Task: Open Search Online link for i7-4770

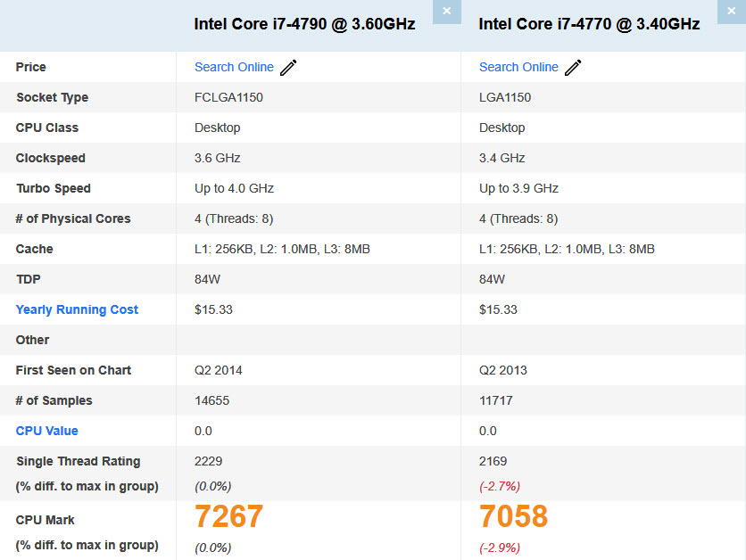Action: click(518, 67)
